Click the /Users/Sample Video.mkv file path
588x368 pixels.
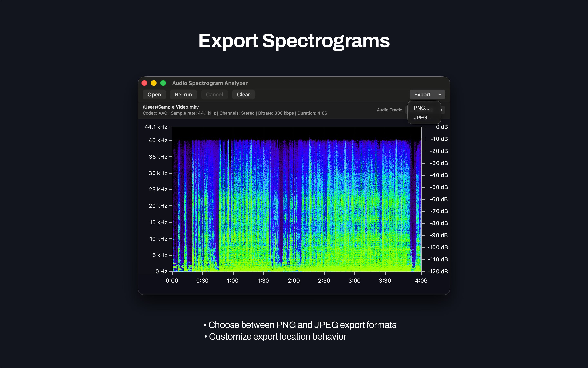(170, 107)
